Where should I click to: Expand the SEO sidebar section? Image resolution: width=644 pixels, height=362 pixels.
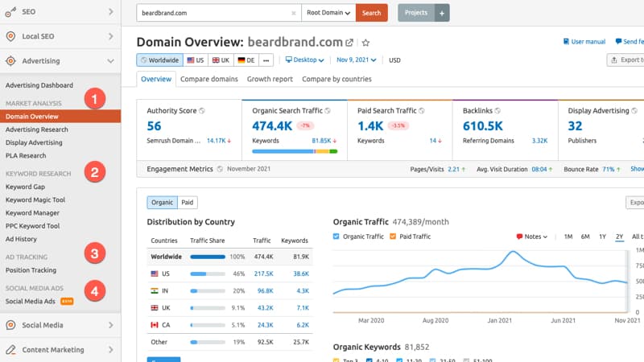111,12
